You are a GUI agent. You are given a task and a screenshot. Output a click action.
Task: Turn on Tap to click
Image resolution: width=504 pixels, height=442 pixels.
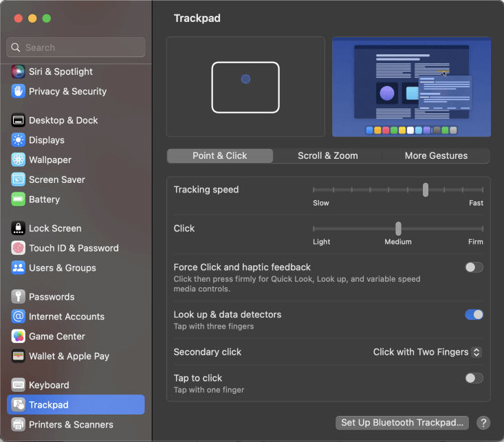[x=474, y=378]
